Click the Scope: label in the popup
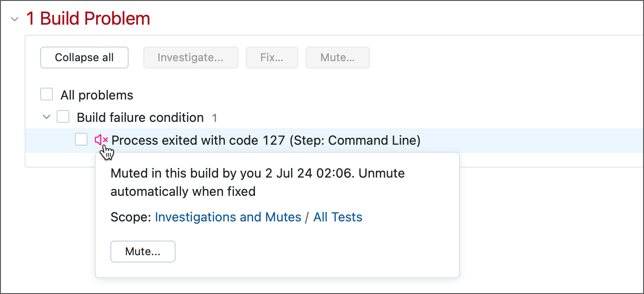 (130, 217)
